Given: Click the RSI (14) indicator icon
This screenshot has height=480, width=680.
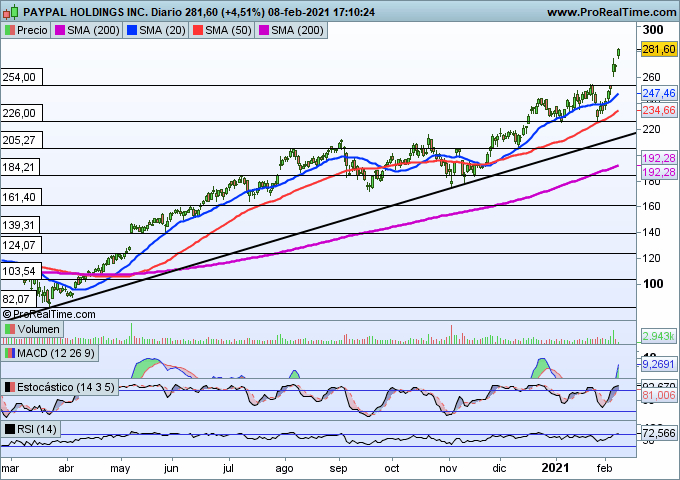Looking at the screenshot, I should tap(10, 429).
